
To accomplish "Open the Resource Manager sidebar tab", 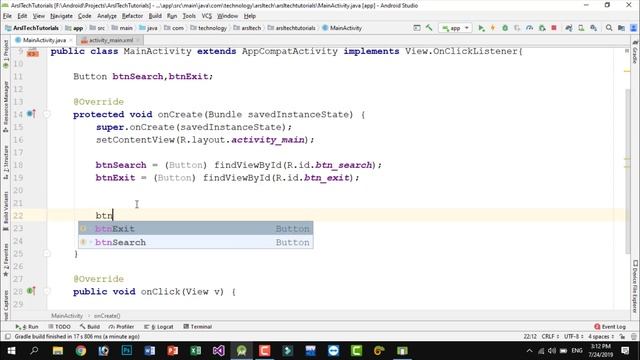I will [x=6, y=106].
